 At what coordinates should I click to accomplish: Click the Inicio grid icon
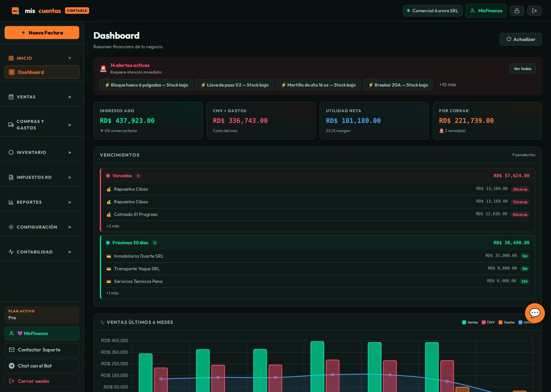11,58
